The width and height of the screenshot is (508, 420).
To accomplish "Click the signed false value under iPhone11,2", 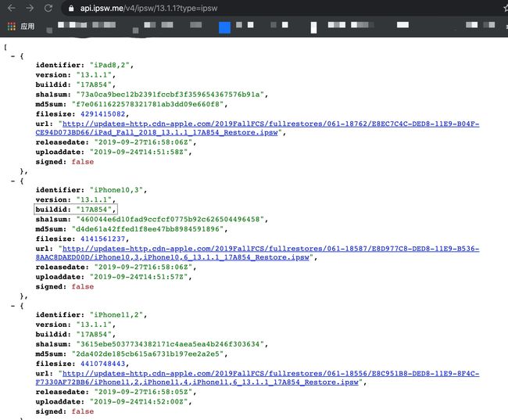I will [x=83, y=411].
